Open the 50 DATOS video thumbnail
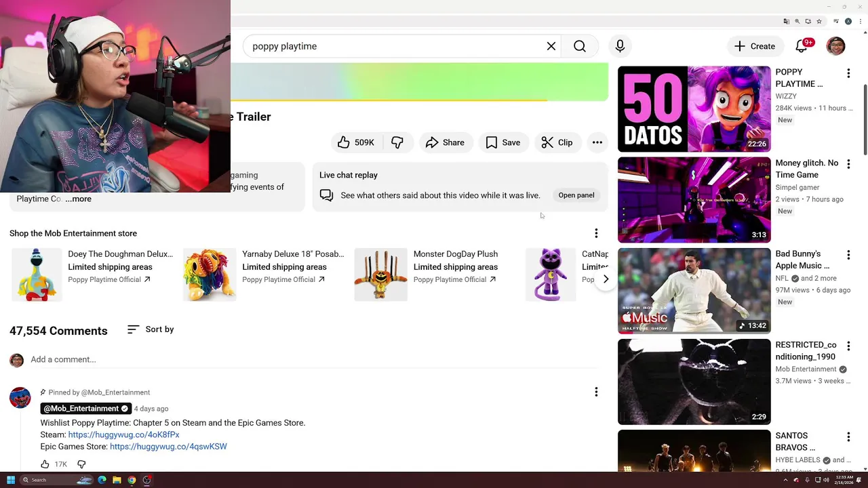Image resolution: width=868 pixels, height=488 pixels. click(694, 109)
